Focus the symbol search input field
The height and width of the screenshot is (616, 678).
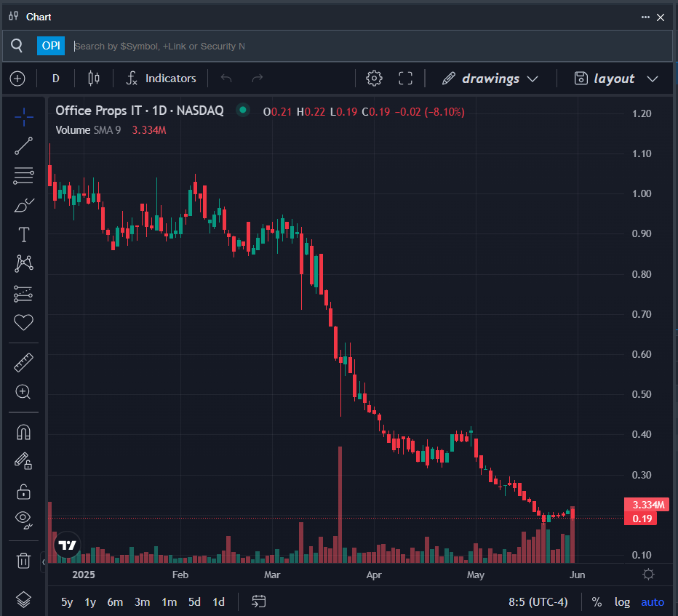coord(372,46)
